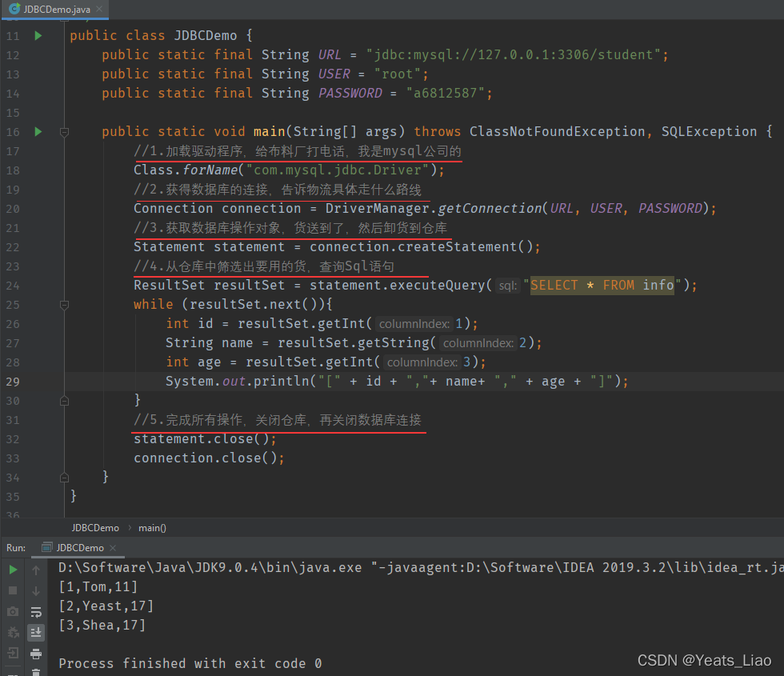Viewport: 784px width, 676px height.
Task: Click ClassNotFoundException in main signature
Action: point(557,131)
